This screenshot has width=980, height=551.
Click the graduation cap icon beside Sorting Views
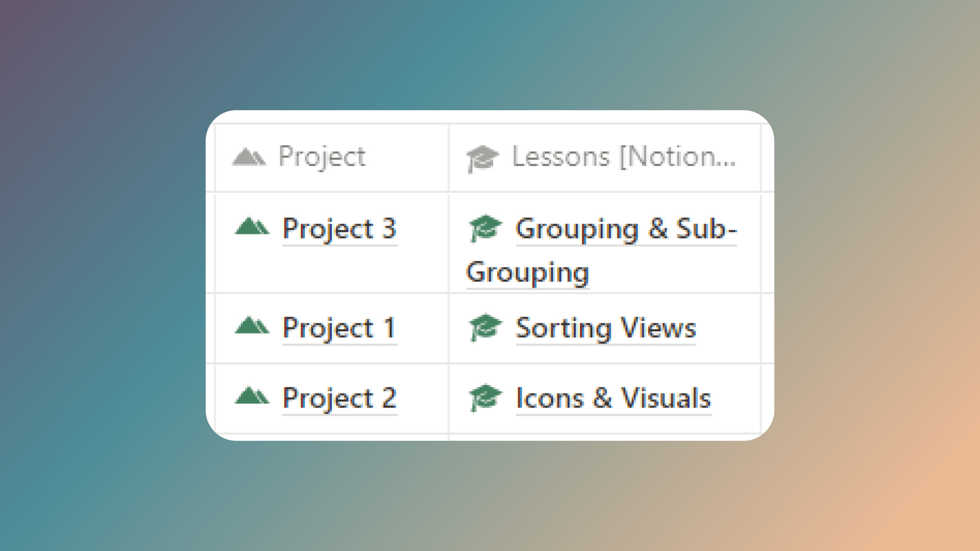[486, 328]
